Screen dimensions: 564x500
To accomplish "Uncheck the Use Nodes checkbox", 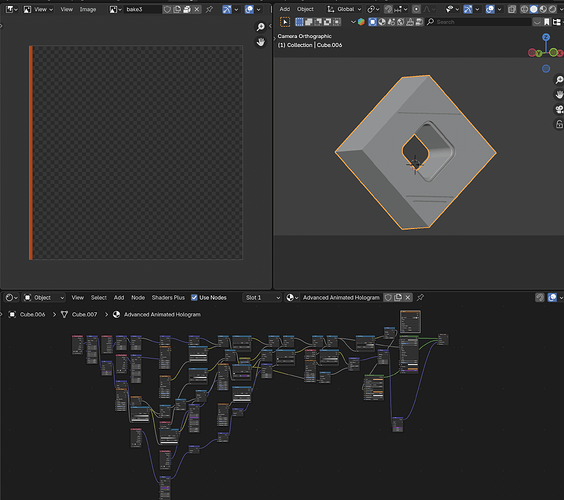I will 194,297.
